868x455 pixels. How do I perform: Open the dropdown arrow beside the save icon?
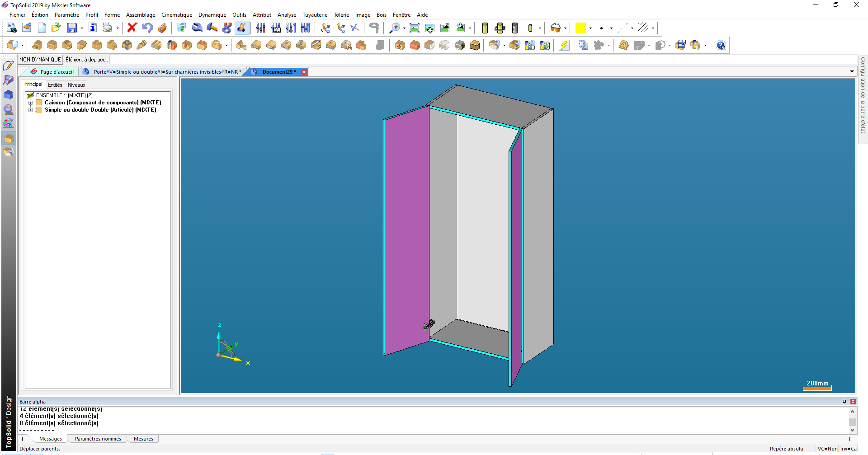pyautogui.click(x=82, y=28)
